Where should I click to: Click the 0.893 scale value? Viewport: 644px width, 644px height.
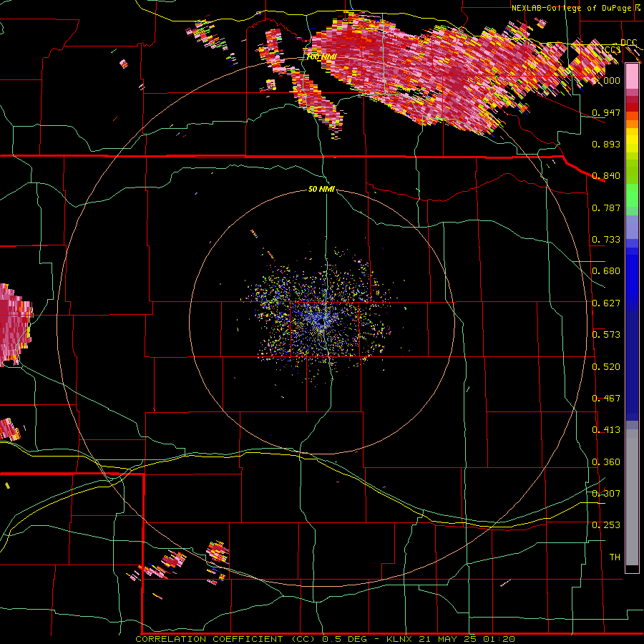(606, 144)
